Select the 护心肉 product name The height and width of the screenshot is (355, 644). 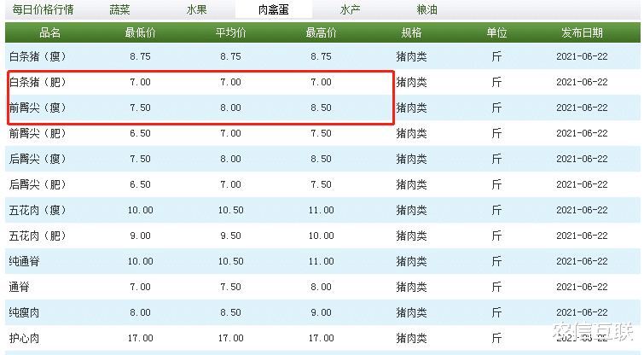(x=24, y=338)
